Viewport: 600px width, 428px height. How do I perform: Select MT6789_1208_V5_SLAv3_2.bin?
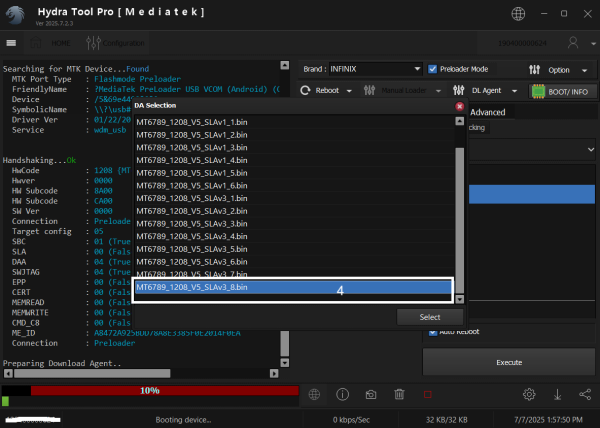295,211
